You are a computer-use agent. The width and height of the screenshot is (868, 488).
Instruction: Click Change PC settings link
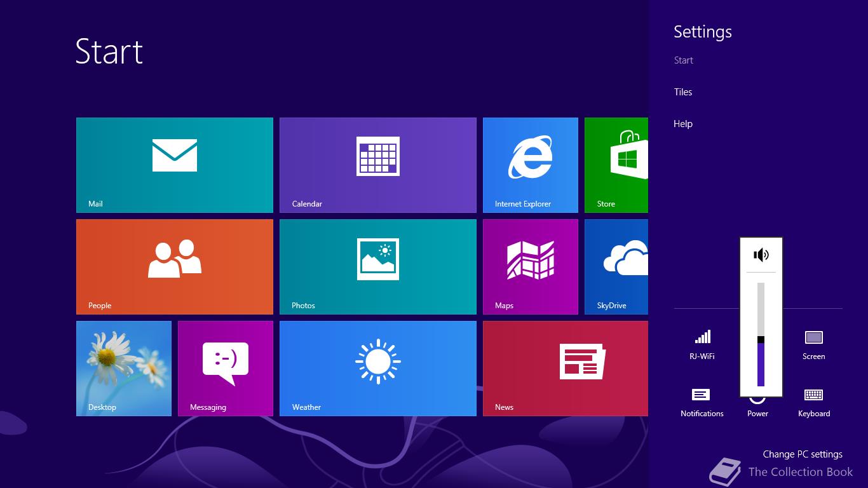[803, 454]
